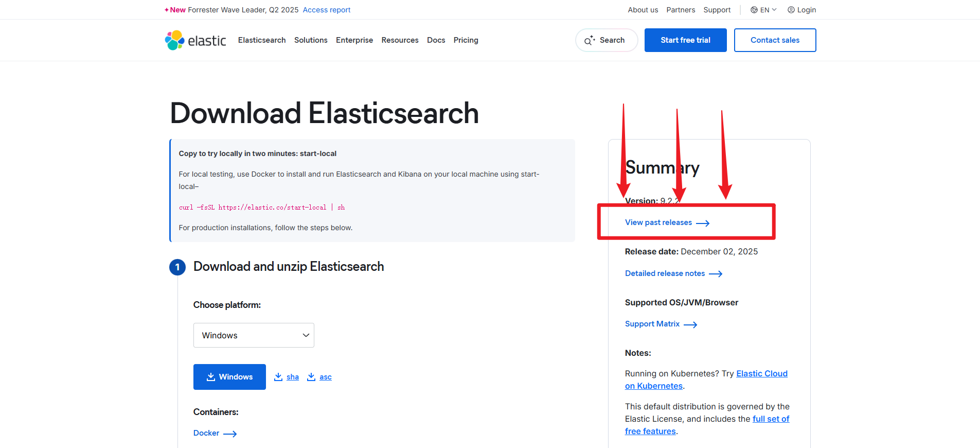The width and height of the screenshot is (980, 448).
Task: Open the Support link in top bar
Action: click(x=717, y=10)
